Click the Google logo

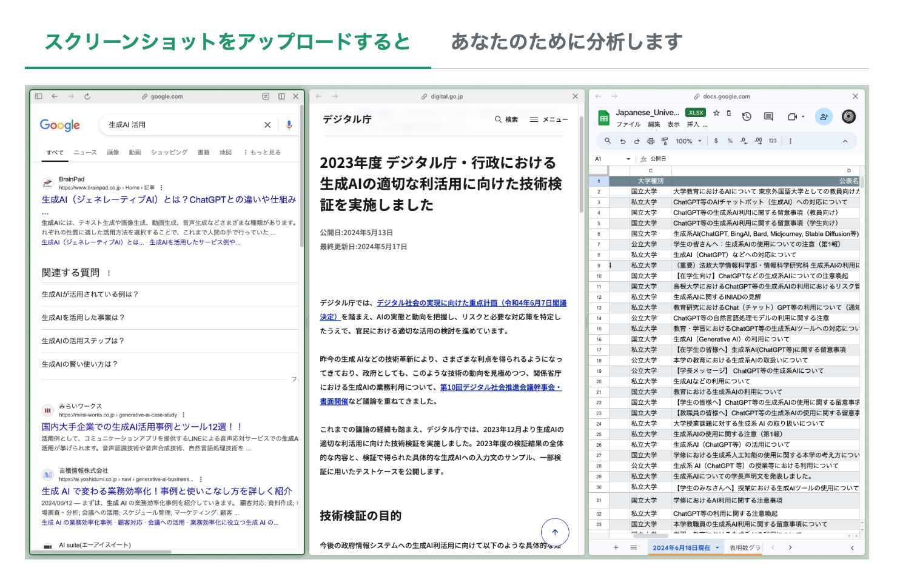60,125
